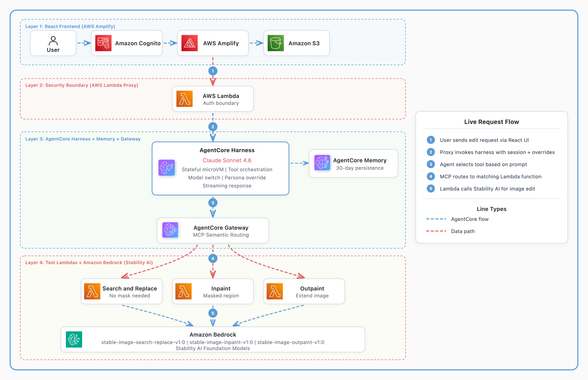Screen dimensions: 588x380
Task: Click the 'User' label under person icon
Action: click(x=53, y=50)
